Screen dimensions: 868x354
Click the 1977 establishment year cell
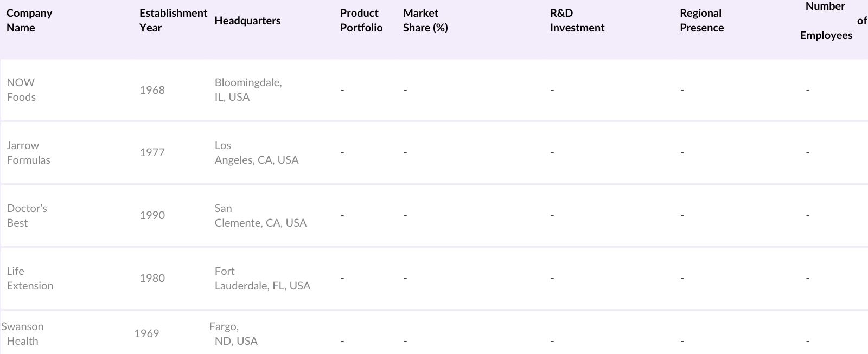(x=152, y=153)
